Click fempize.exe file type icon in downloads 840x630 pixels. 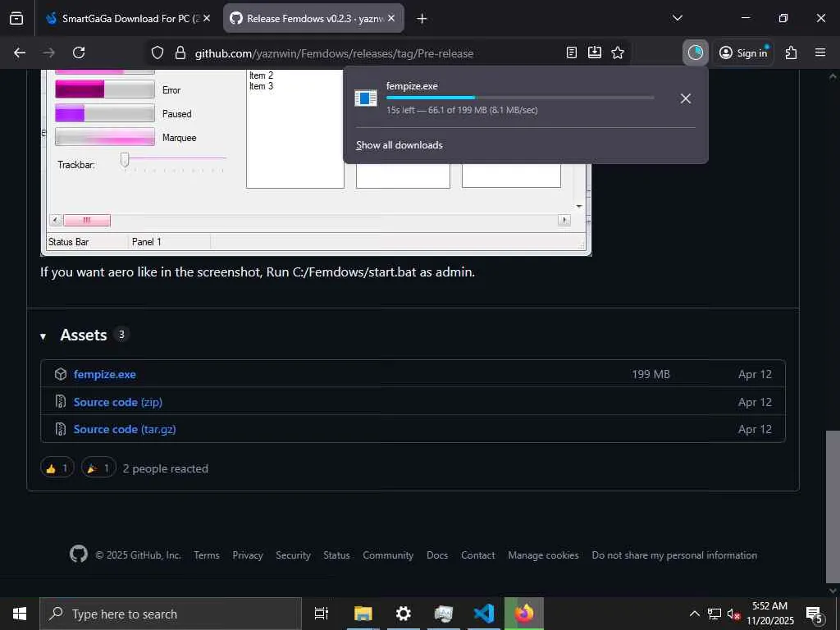tap(366, 98)
